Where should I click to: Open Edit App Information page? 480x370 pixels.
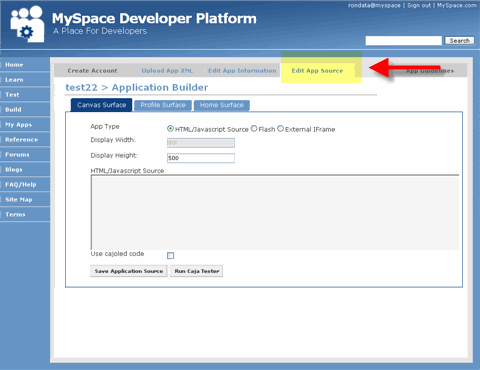[242, 71]
